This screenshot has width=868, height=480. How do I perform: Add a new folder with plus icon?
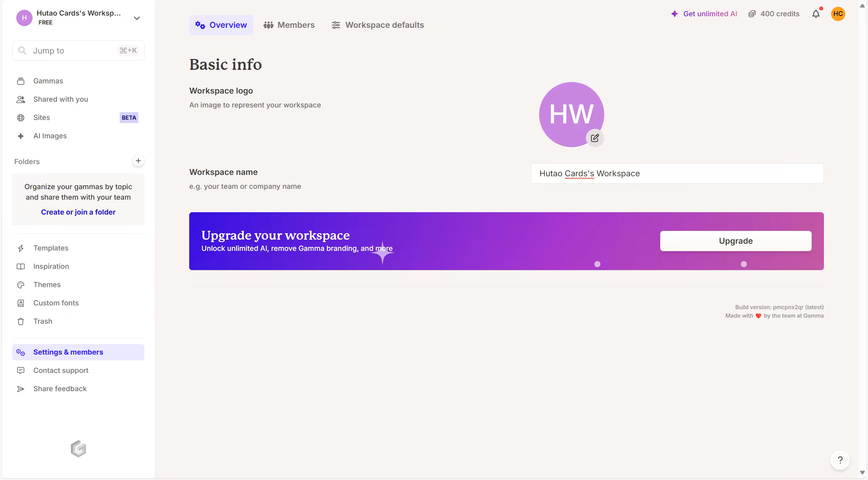click(138, 161)
